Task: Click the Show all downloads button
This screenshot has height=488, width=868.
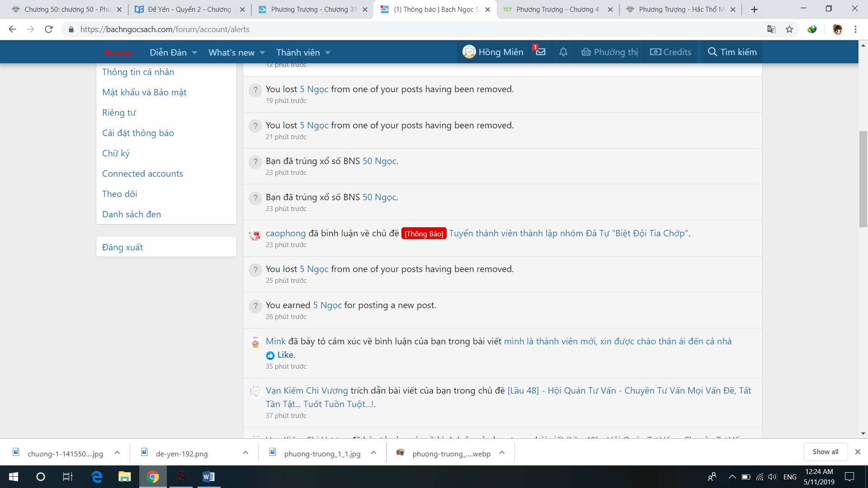Action: [825, 452]
